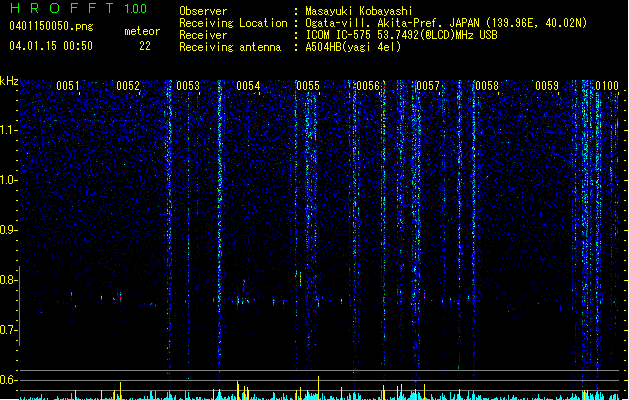The height and width of the screenshot is (400, 629).
Task: Click the 0058 time marker
Action: pyautogui.click(x=487, y=86)
